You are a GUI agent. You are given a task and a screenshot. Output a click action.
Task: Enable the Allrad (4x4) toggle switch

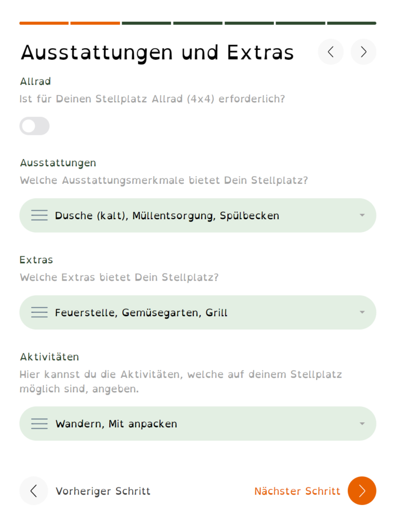pyautogui.click(x=34, y=126)
